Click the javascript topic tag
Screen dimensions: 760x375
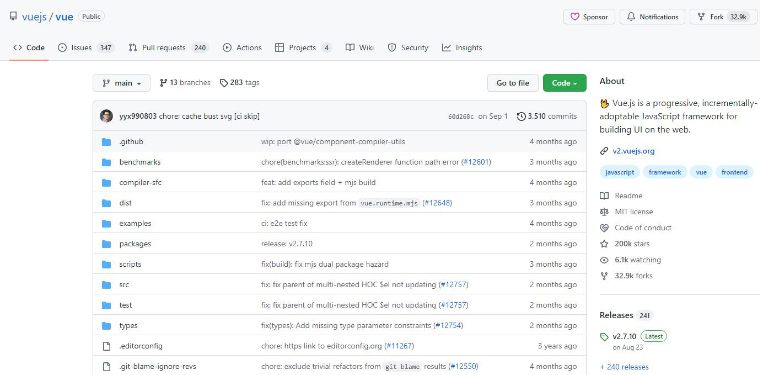tap(620, 172)
